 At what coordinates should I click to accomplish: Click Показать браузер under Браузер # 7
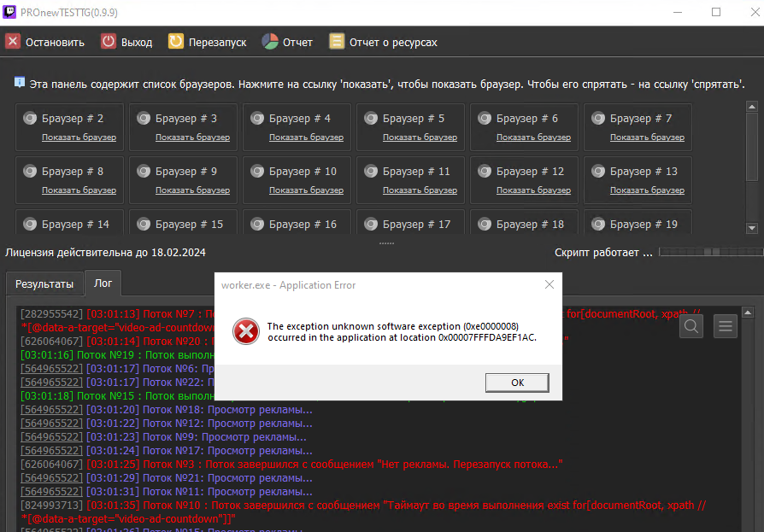[x=647, y=137]
